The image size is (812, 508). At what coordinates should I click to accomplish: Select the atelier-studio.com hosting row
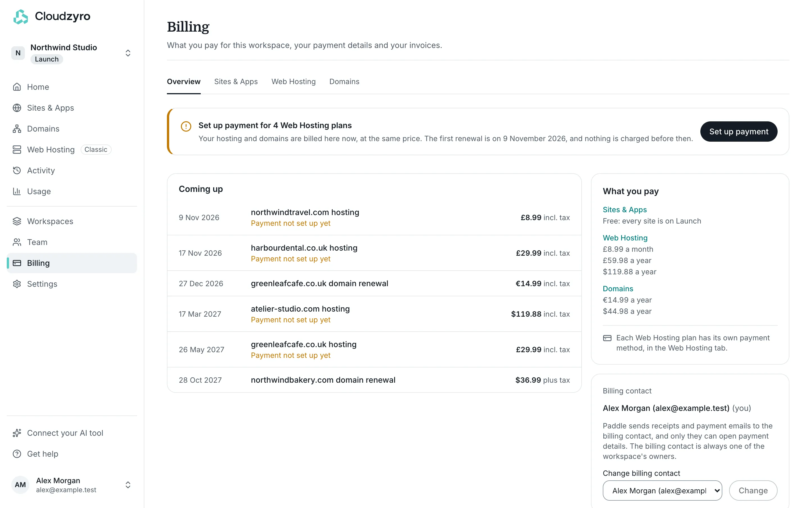374,314
